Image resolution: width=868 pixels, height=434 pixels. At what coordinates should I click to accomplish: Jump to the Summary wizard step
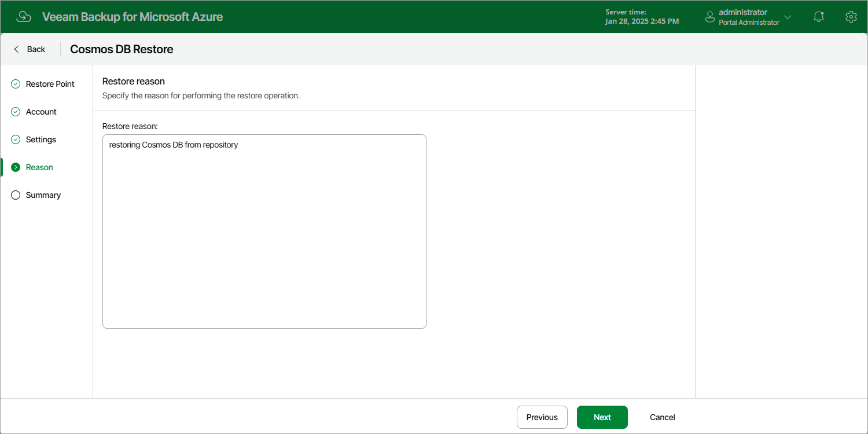43,195
